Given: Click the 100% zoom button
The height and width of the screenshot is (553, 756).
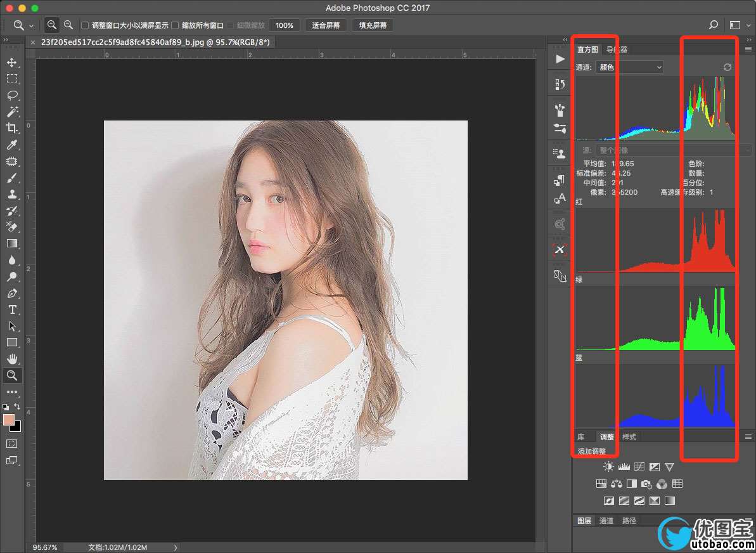Looking at the screenshot, I should click(x=285, y=25).
